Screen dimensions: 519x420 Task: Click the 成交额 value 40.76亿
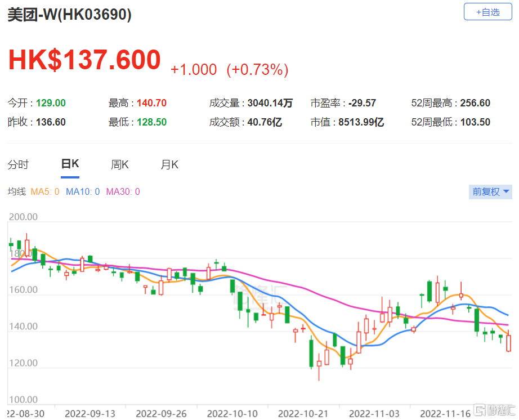265,122
